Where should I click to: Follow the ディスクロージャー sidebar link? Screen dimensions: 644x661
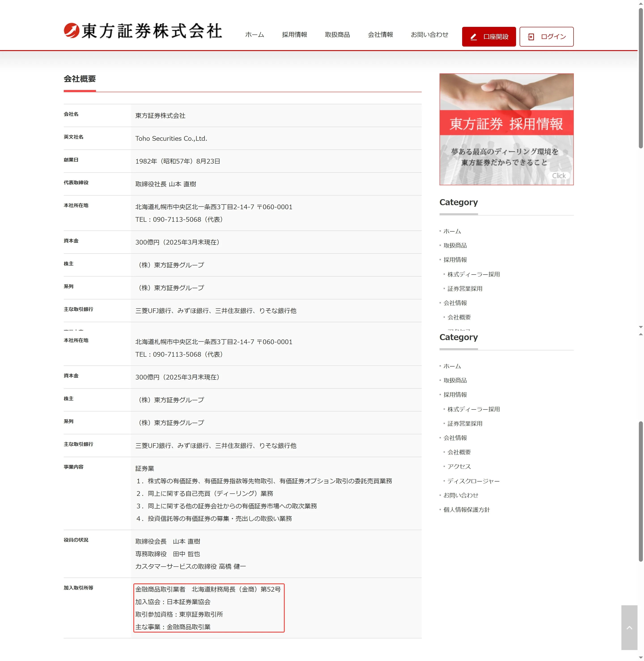click(x=474, y=481)
